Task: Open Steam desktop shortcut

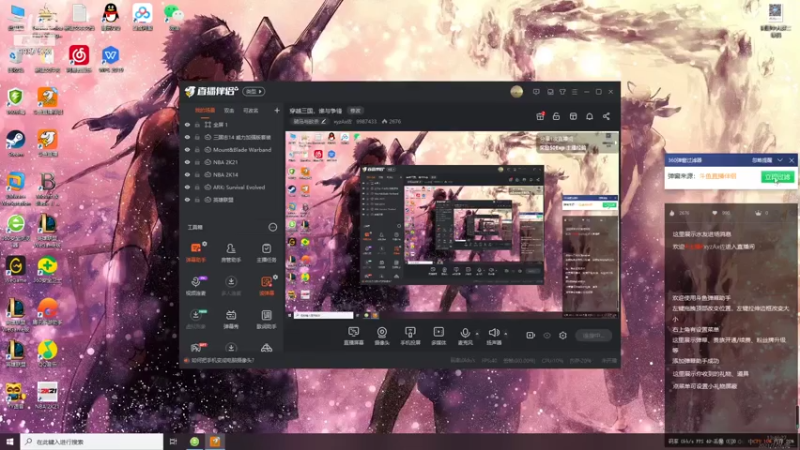Action: (16, 143)
